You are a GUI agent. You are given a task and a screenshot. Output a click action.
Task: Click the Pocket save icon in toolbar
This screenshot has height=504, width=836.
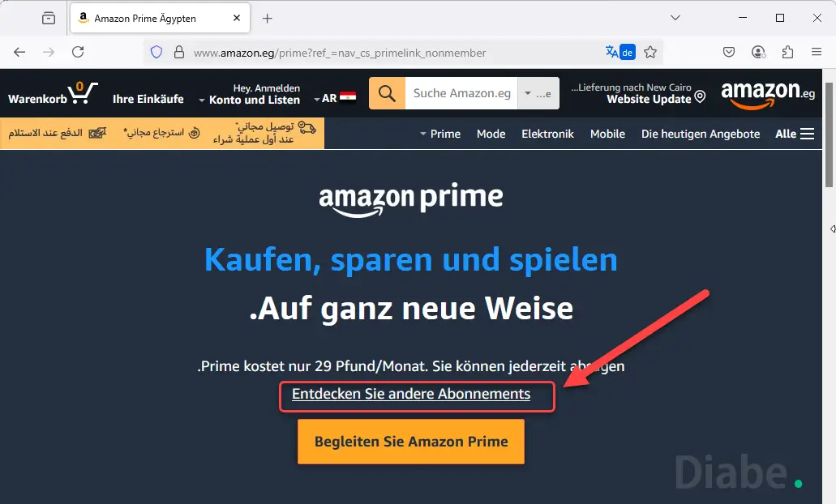coord(729,52)
